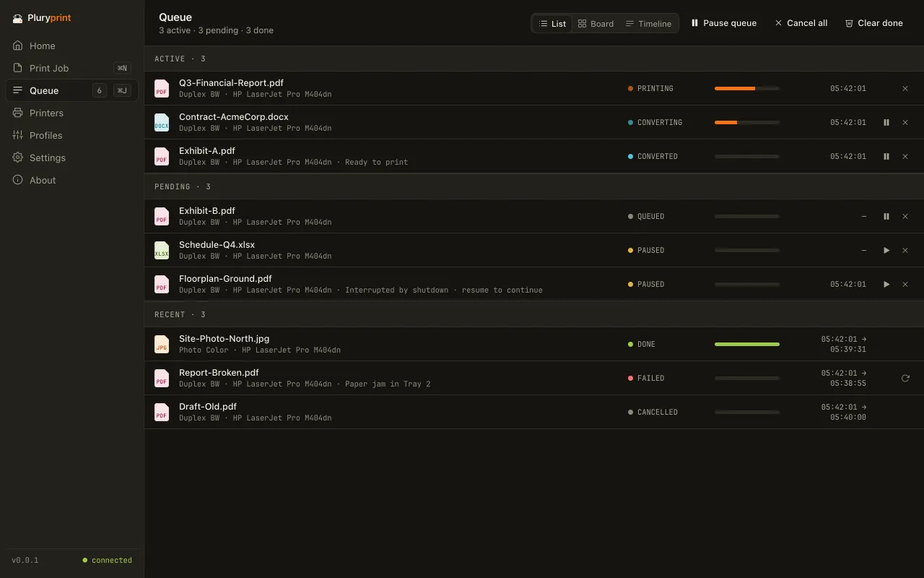Click Clear done button

(873, 23)
